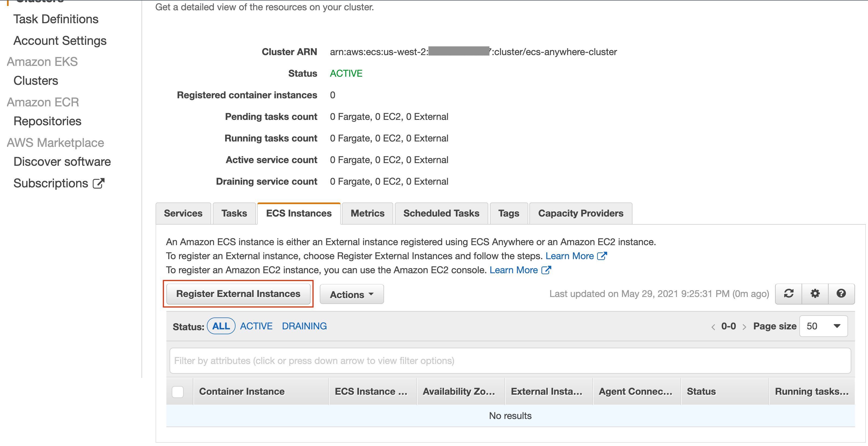This screenshot has height=446, width=868.
Task: Click Register External Instances button
Action: [238, 294]
